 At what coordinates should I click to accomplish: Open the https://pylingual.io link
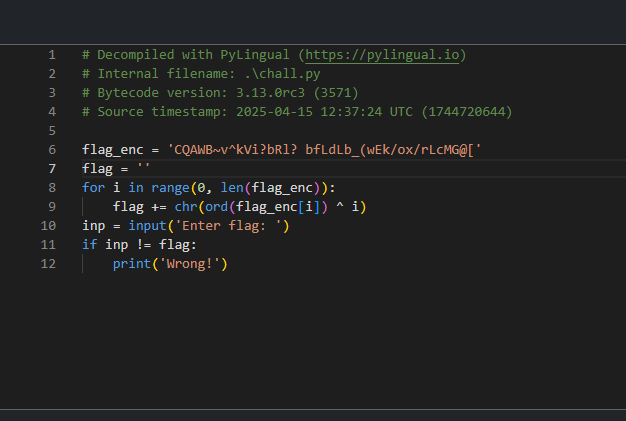[382, 55]
